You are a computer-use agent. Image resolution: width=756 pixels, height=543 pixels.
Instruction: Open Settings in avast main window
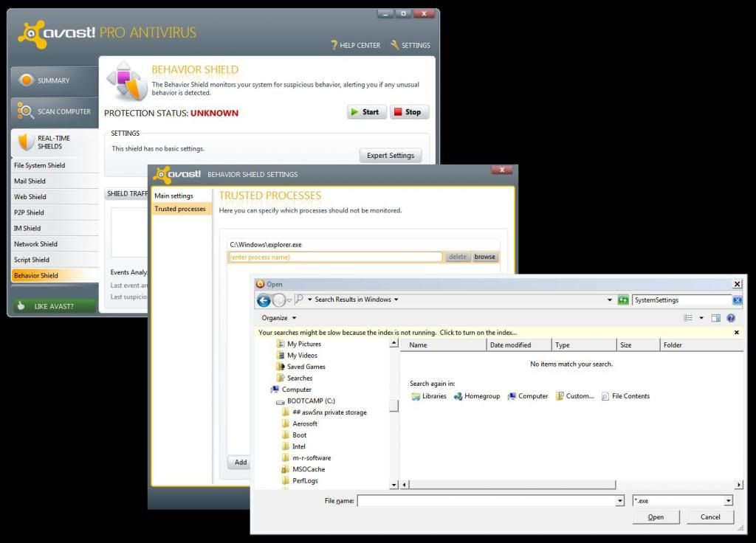410,45
